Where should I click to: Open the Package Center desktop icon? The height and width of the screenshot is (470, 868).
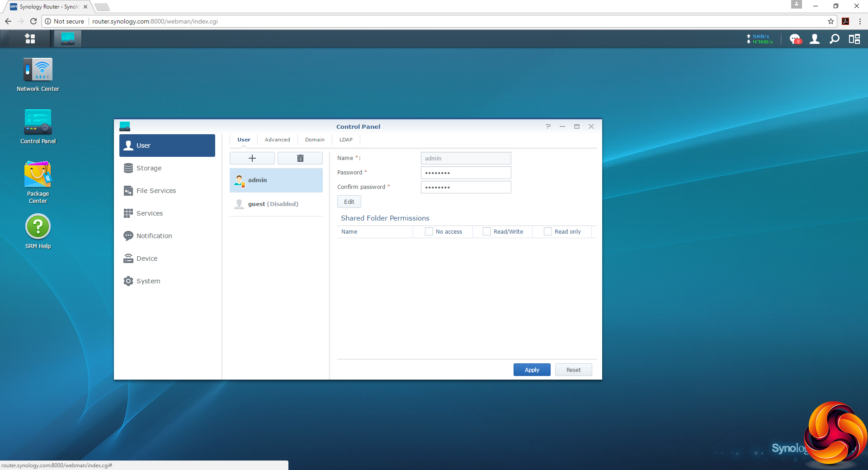pos(38,175)
